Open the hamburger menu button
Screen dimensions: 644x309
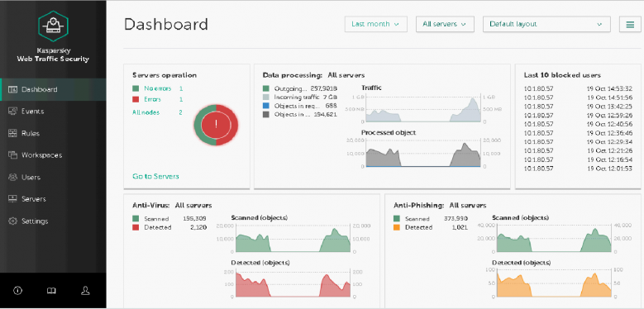tap(630, 24)
